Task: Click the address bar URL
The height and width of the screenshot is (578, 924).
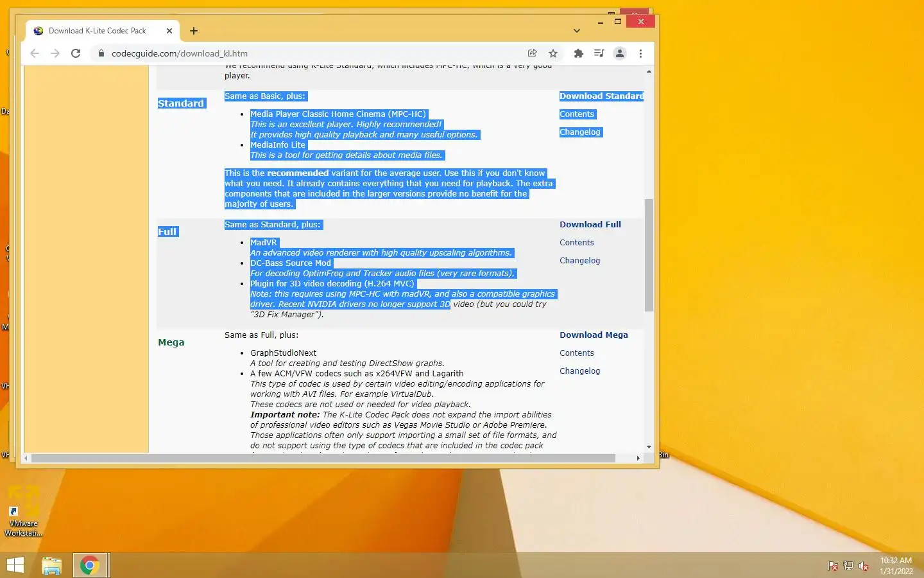Action: (180, 53)
